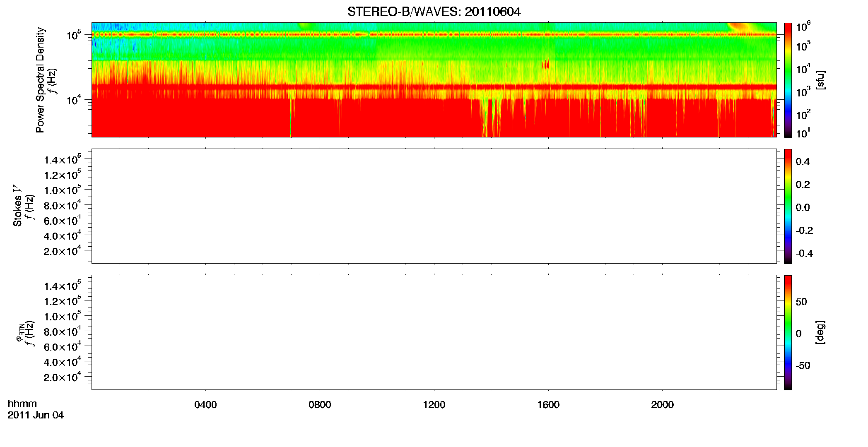Click the Stokes colorbar value 0.4
The width and height of the screenshot is (868, 447).
(803, 162)
